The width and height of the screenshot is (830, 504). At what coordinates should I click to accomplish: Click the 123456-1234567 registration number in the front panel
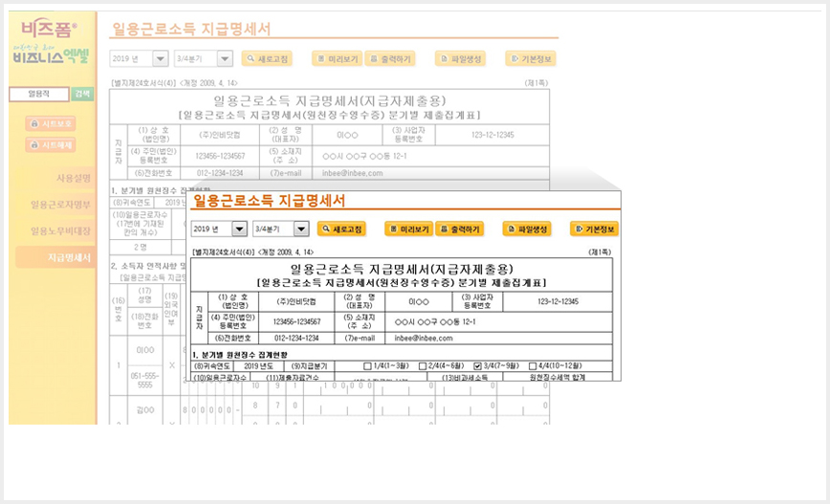coord(296,322)
